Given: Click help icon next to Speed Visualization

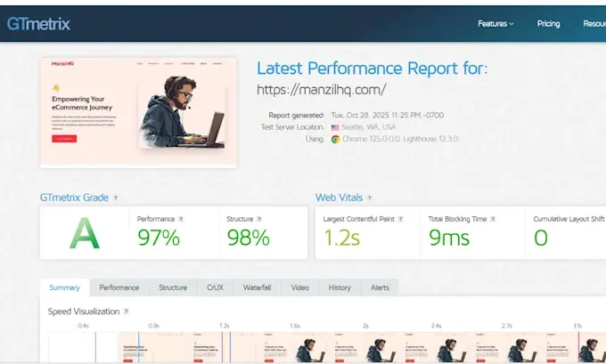Looking at the screenshot, I should pos(126,311).
